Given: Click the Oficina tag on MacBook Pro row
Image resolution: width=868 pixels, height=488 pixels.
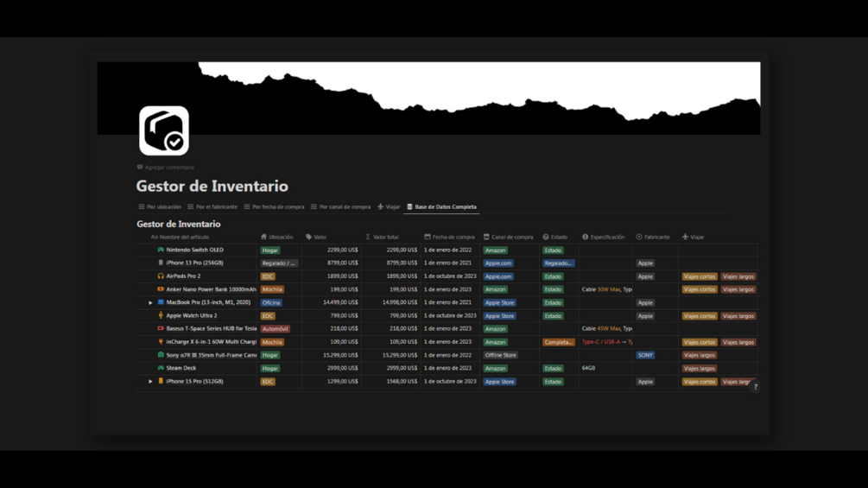Looking at the screenshot, I should tap(271, 302).
